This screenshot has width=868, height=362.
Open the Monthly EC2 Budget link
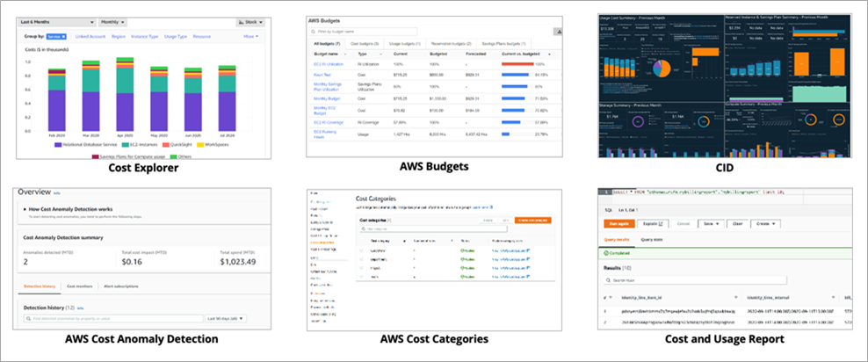(326, 111)
